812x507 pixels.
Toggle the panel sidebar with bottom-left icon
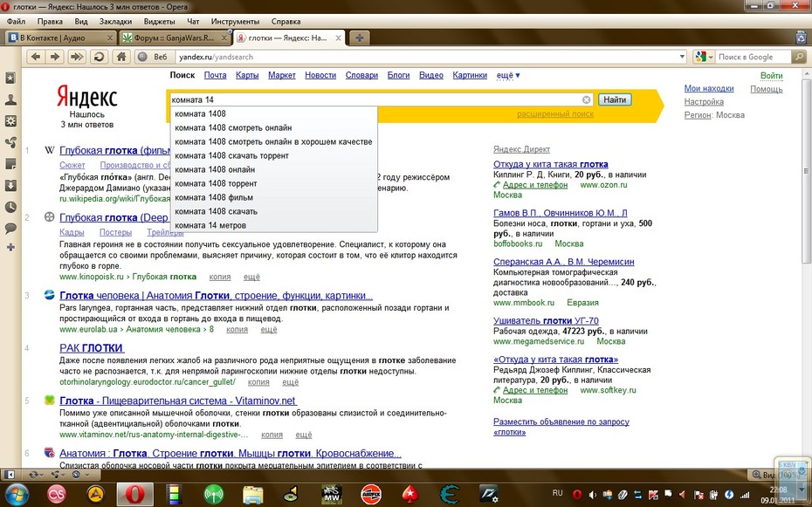tap(9, 475)
